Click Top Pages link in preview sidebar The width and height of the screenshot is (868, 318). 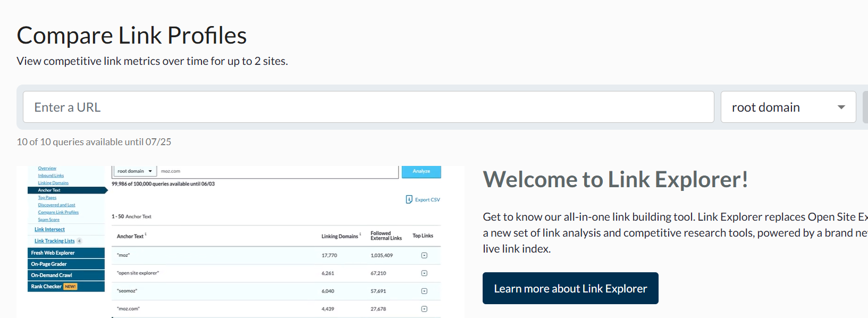[x=47, y=198]
